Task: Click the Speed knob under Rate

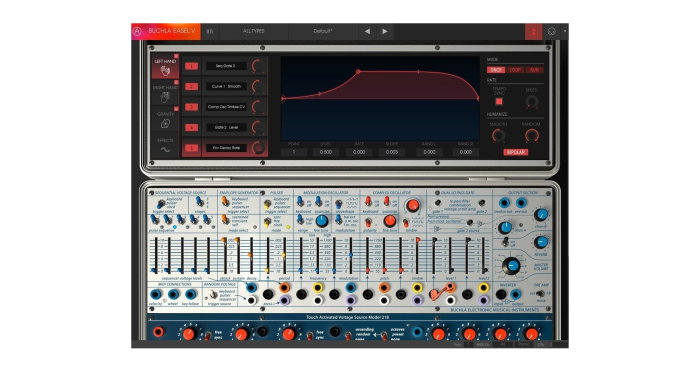Action: (531, 101)
